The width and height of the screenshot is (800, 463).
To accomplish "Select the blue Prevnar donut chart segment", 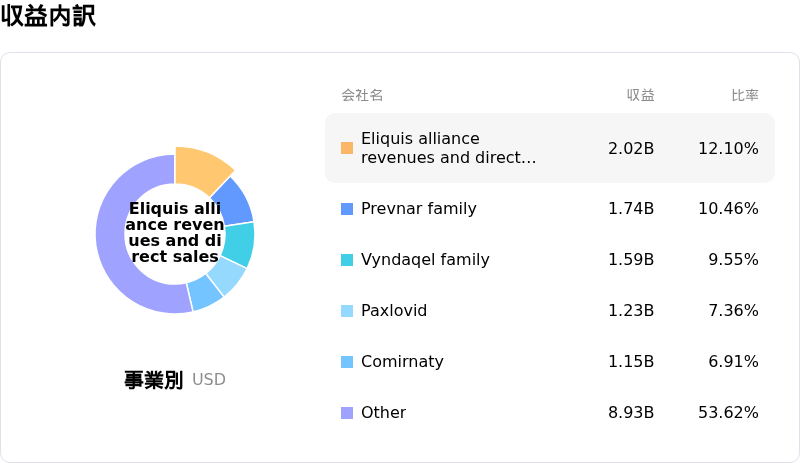I will [232, 201].
